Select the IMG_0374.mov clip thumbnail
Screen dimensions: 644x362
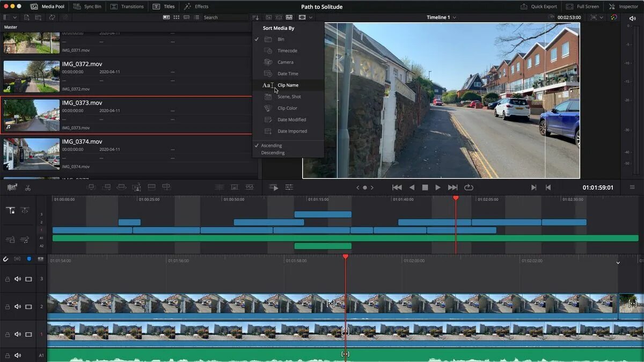pyautogui.click(x=31, y=154)
